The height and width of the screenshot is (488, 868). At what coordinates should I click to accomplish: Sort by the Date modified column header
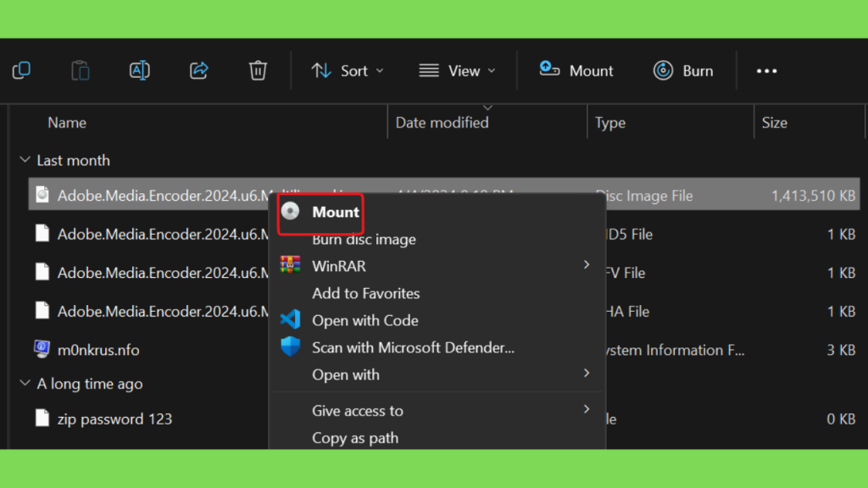[442, 122]
